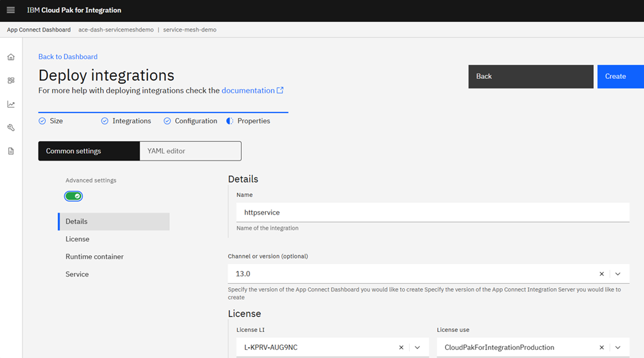Click the external link icon beside documentation
This screenshot has width=644, height=358.
(280, 90)
